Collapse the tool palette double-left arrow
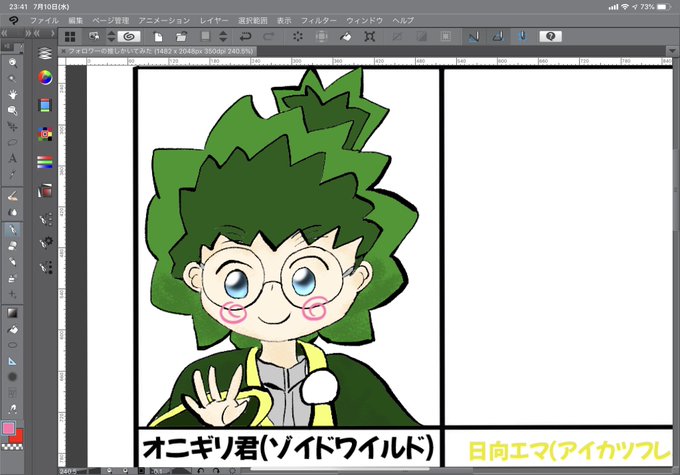This screenshot has height=475, width=680. (x=5, y=33)
